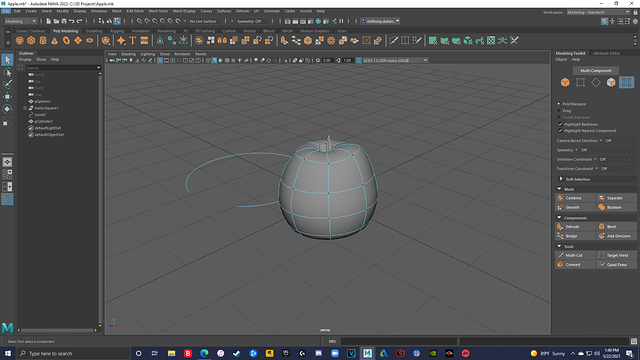Screen dimensions: 640x360
Task: Click Object selection cube icon in Modeling Toolkit
Action: 565,82
